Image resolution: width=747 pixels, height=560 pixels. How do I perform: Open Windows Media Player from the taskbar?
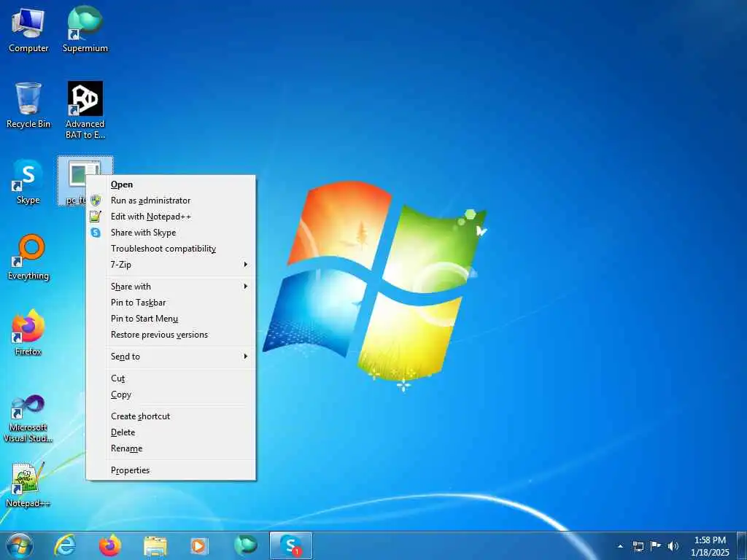click(198, 545)
